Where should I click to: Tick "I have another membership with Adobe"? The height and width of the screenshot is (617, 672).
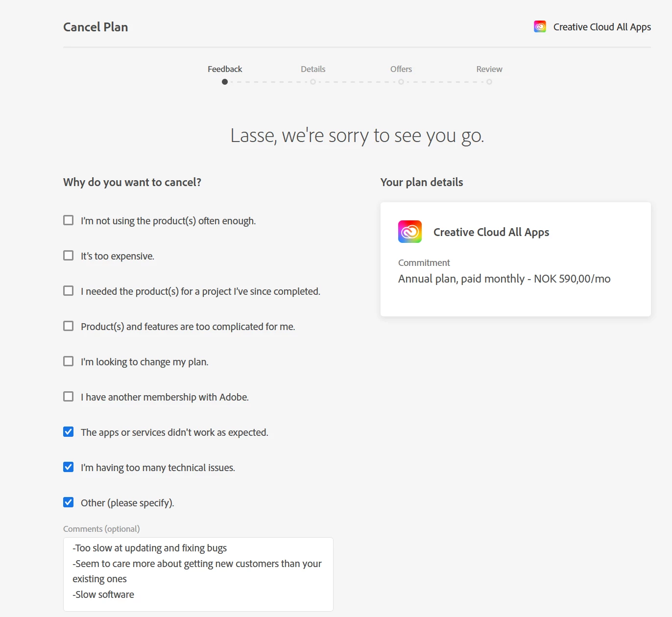69,397
